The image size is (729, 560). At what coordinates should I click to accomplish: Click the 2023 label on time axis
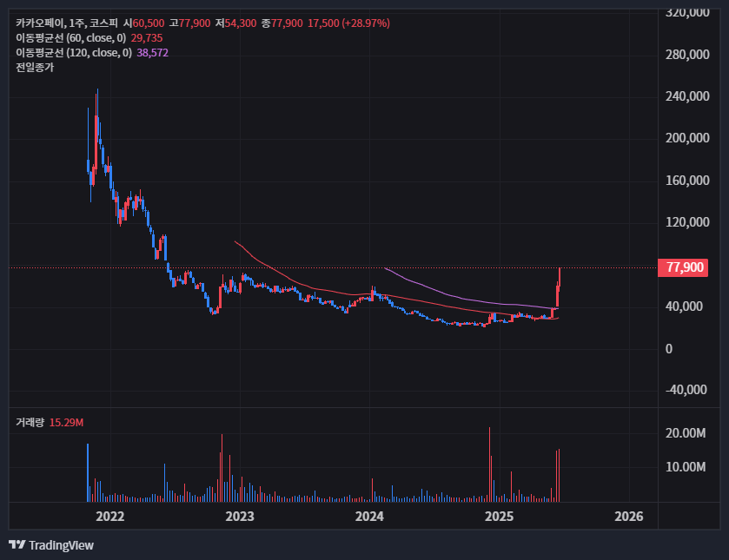240,517
